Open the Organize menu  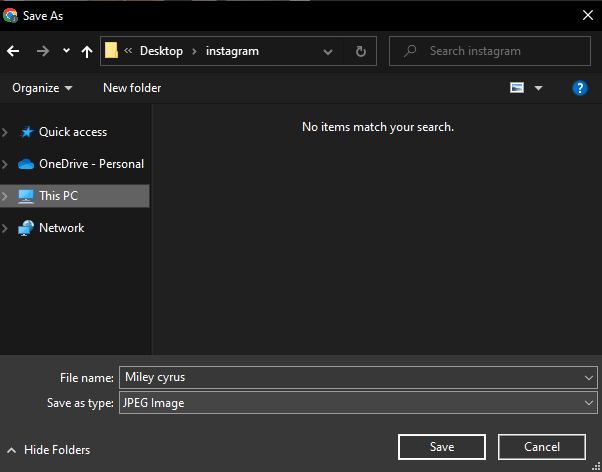click(42, 88)
